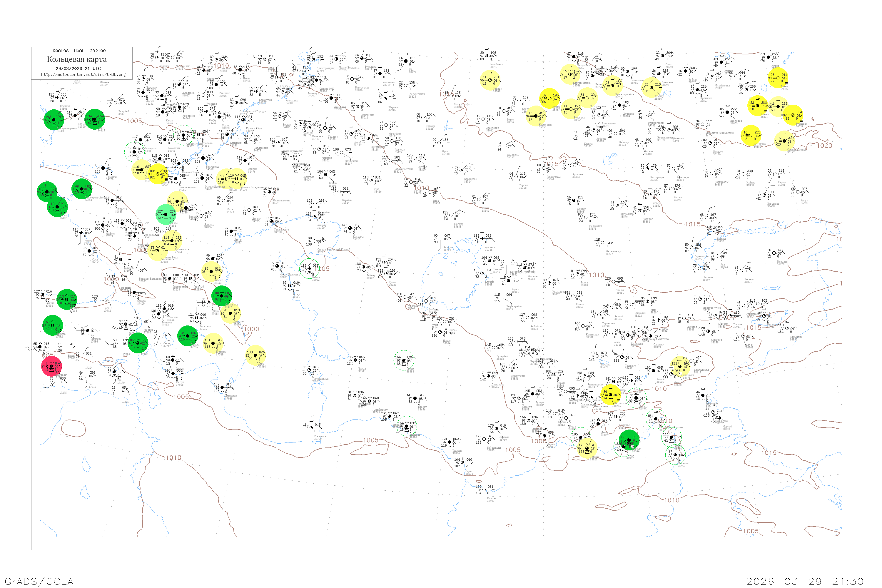
Task: Select the green Днепропетровск 34504 station marker
Action: coord(54,120)
